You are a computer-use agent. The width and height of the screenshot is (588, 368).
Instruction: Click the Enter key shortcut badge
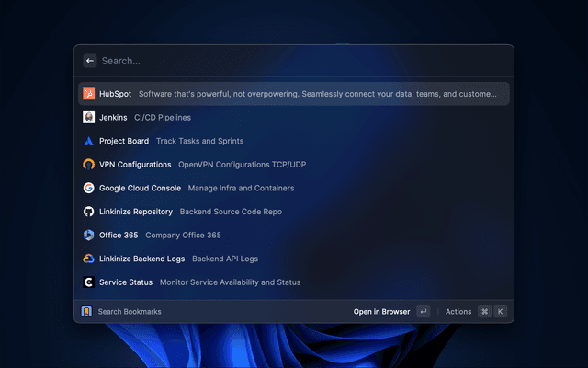[x=423, y=312]
